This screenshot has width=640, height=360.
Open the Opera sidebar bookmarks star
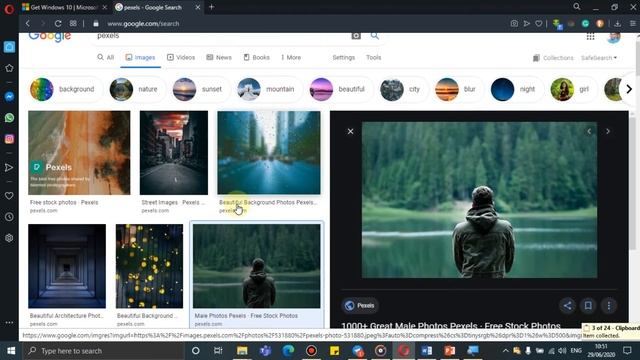click(9, 68)
